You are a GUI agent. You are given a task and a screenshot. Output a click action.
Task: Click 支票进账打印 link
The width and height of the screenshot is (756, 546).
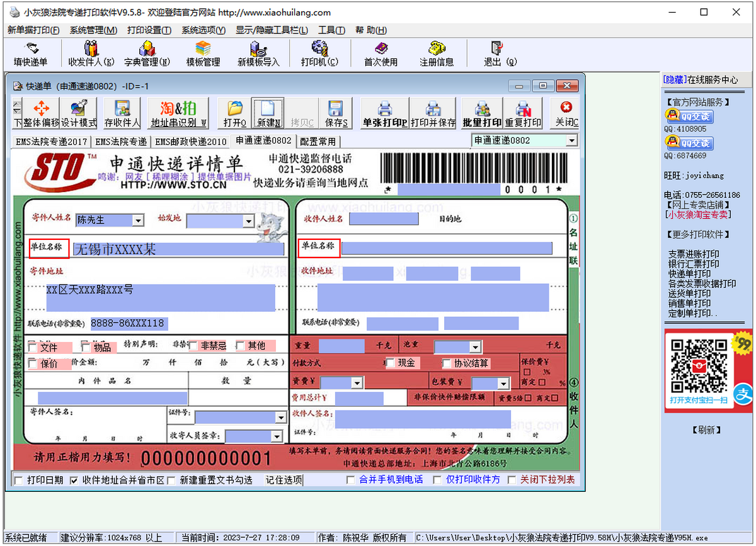point(694,254)
